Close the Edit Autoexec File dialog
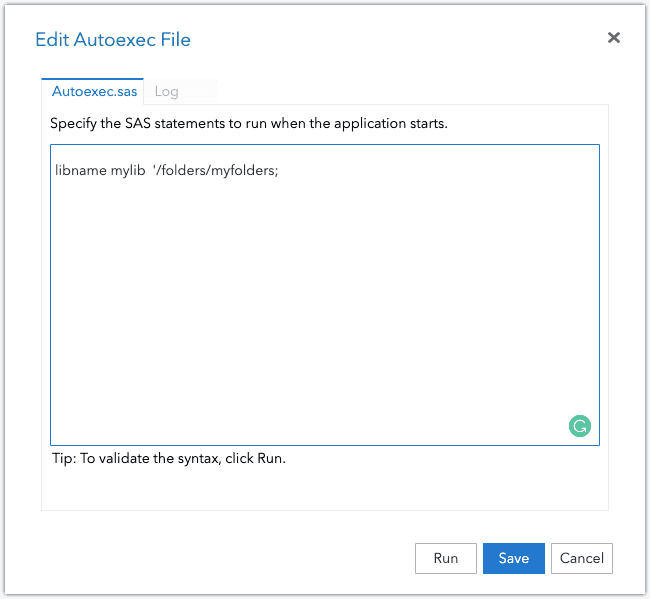The width and height of the screenshot is (650, 599). point(614,38)
